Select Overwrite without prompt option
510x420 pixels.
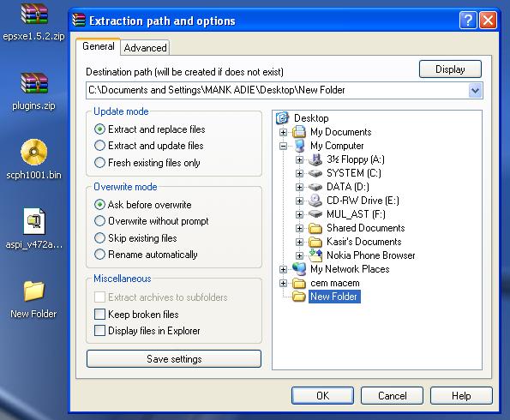click(99, 221)
